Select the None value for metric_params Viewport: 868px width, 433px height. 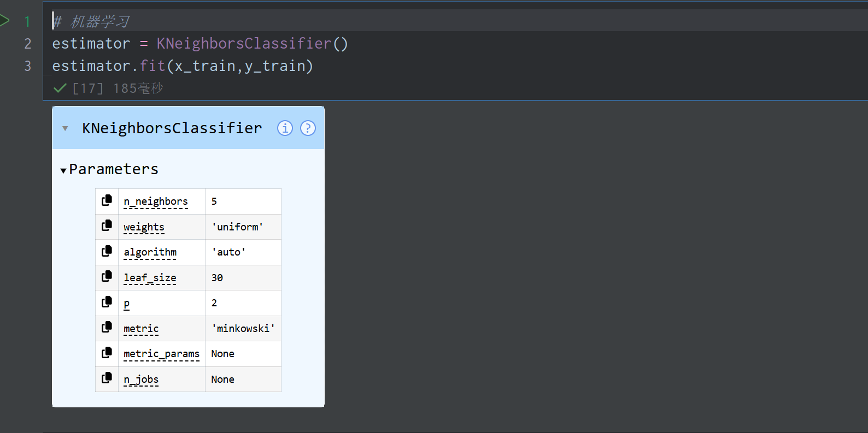tap(222, 354)
